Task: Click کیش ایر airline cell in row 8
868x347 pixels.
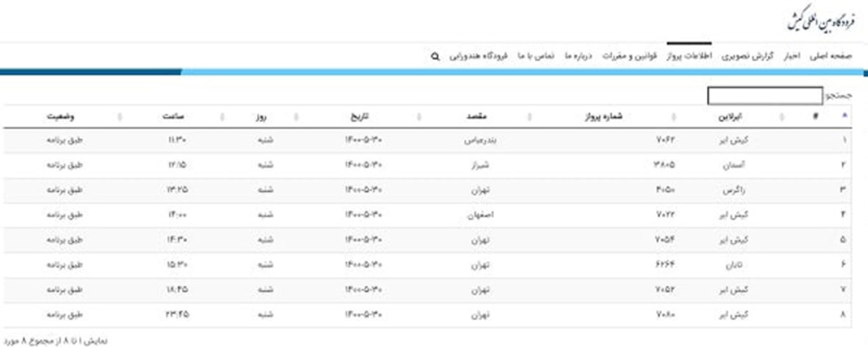Action: tap(734, 314)
